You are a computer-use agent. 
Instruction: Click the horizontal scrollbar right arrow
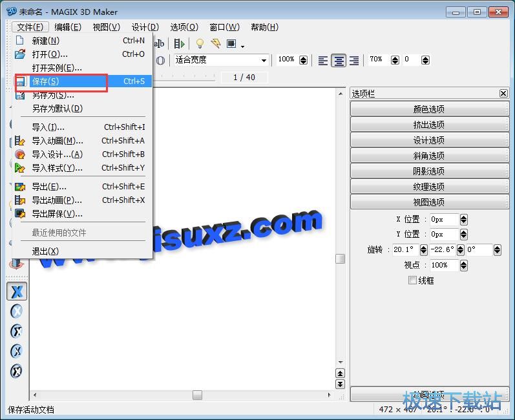coord(329,395)
